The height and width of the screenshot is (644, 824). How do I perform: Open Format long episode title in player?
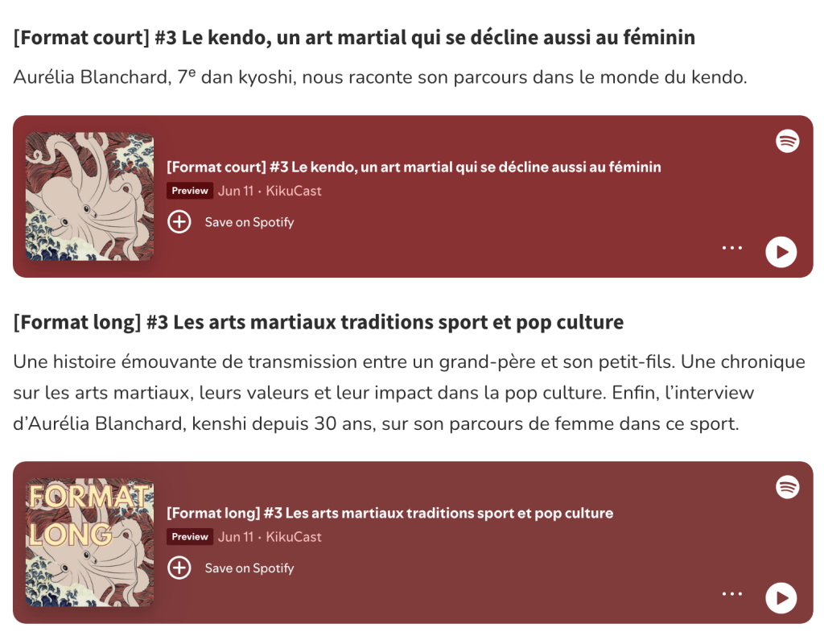pos(389,514)
